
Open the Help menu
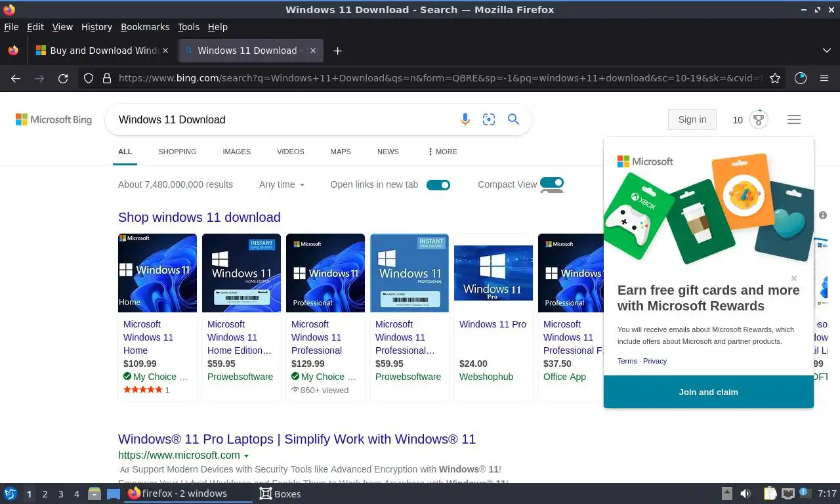218,27
